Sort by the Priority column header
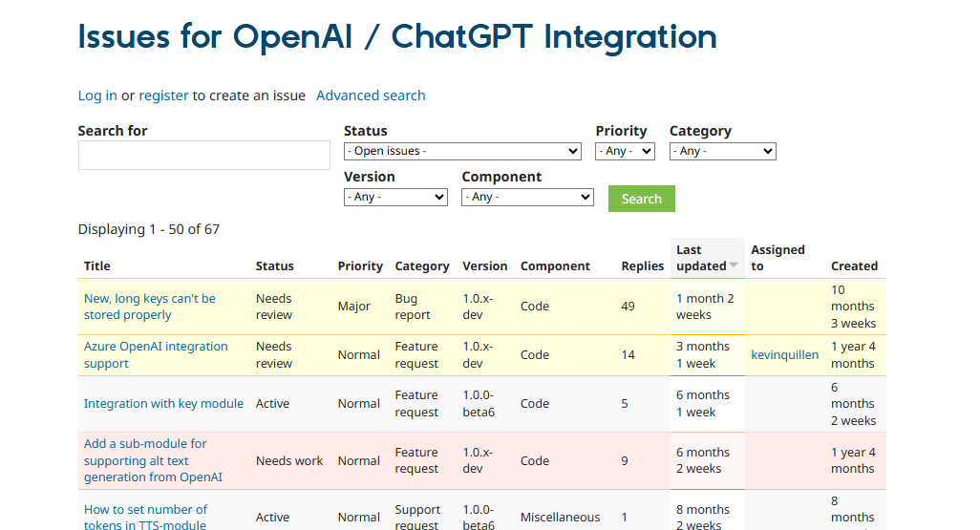 360,266
